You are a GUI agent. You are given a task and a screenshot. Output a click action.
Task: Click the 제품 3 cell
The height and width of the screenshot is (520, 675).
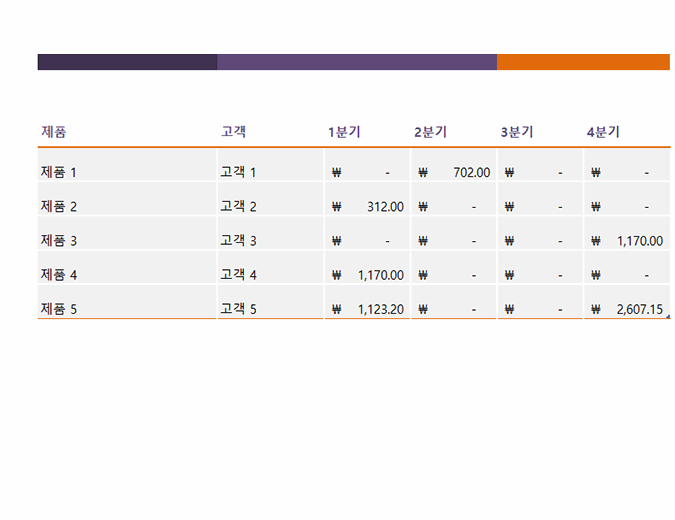click(x=59, y=241)
